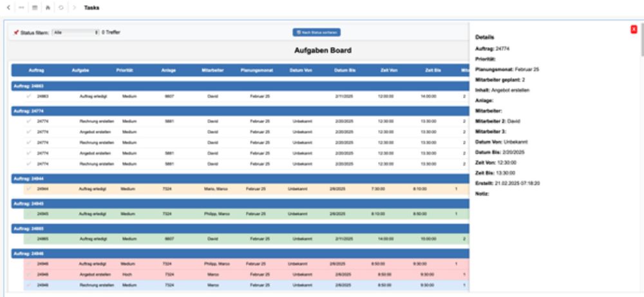This screenshot has height=297, width=644.
Task: Go back using the left arrow icon
Action: 8,7
